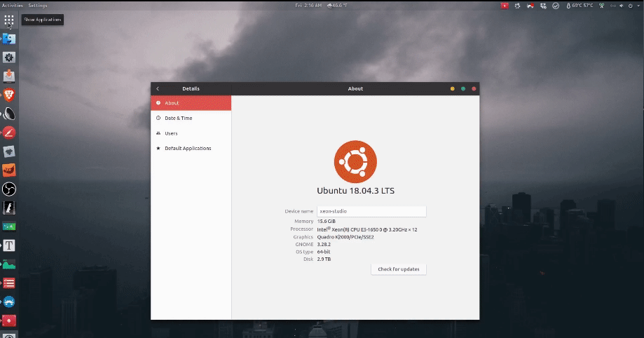Click red recording indicator in top bar
The height and width of the screenshot is (338, 644).
[505, 6]
